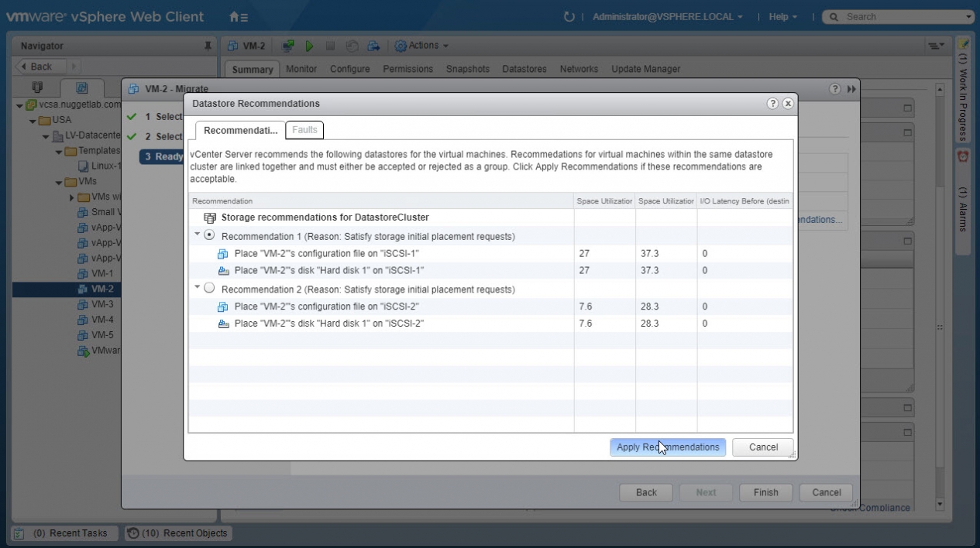Image resolution: width=980 pixels, height=548 pixels.
Task: Switch to the Faults tab
Action: coord(304,130)
